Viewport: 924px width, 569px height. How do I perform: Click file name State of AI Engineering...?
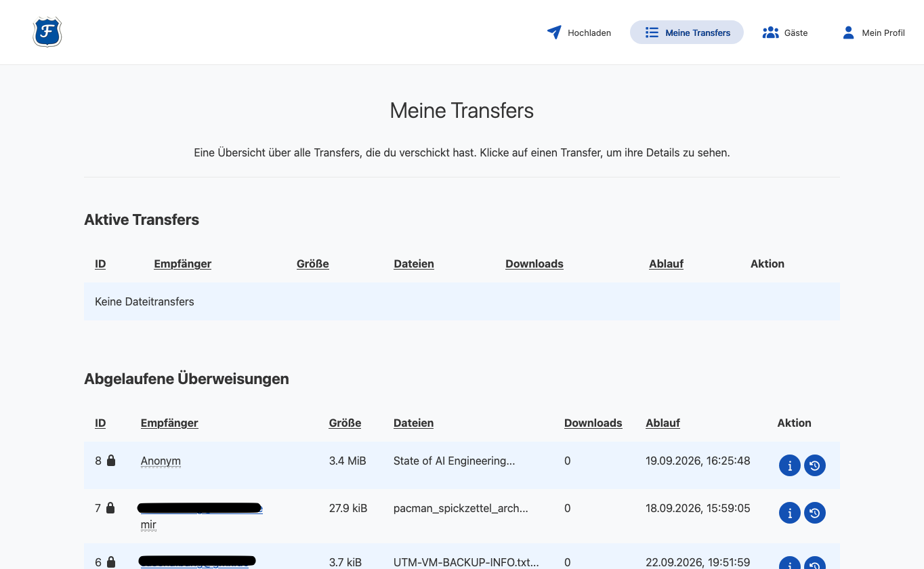(x=454, y=461)
